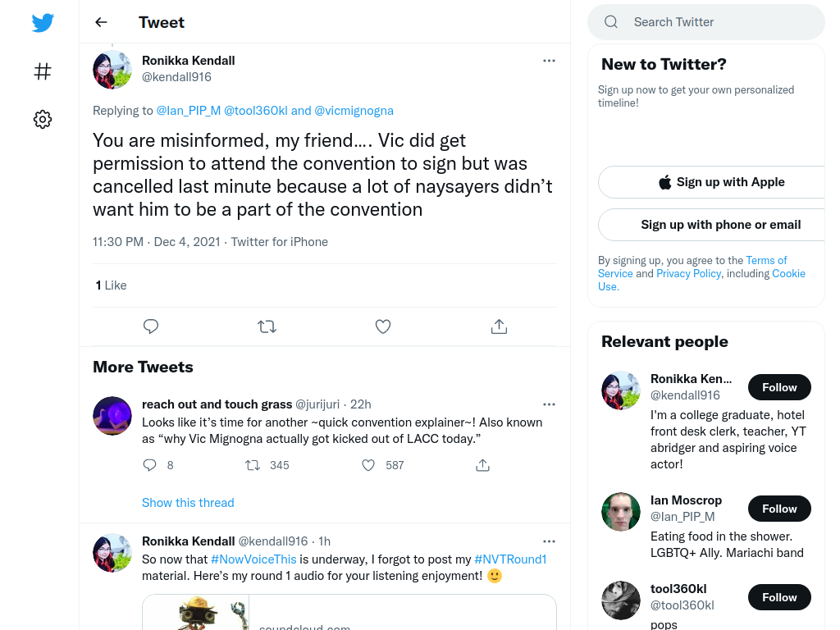Follow Ian Moscrop
840x630 pixels.
[779, 509]
